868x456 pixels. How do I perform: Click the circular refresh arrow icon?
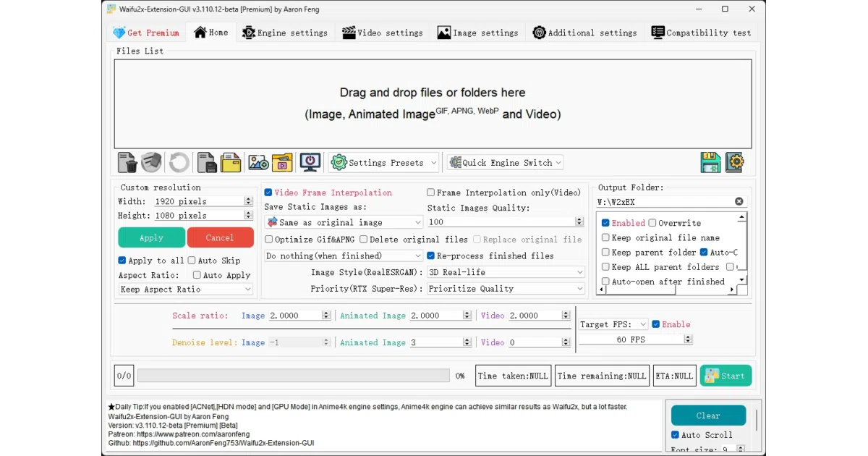pos(179,162)
